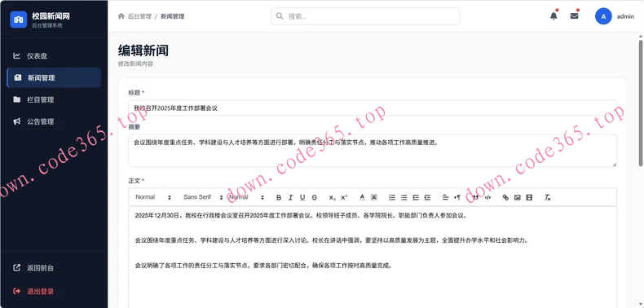
Task: Click into the 标题 title input
Action: [x=373, y=108]
